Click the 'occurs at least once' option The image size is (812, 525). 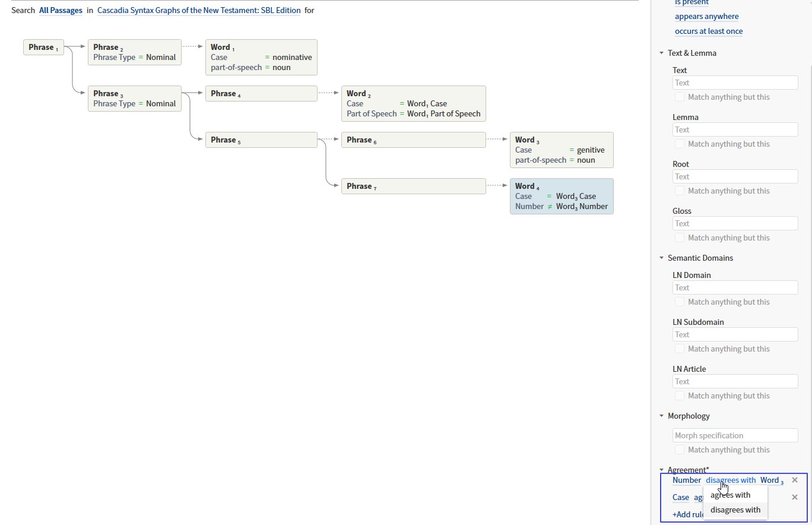click(708, 31)
